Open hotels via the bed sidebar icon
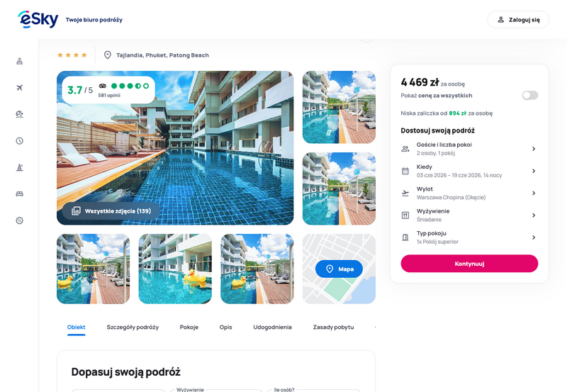This screenshot has height=392, width=567. [x=20, y=194]
